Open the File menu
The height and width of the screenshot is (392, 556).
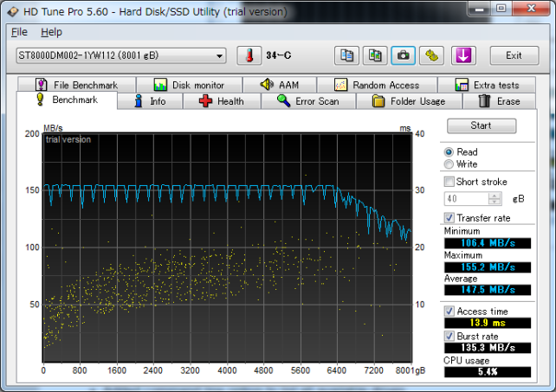[20, 32]
